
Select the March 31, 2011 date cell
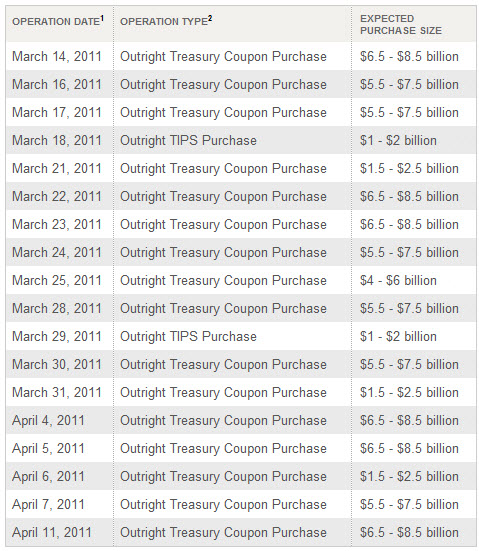[57, 392]
